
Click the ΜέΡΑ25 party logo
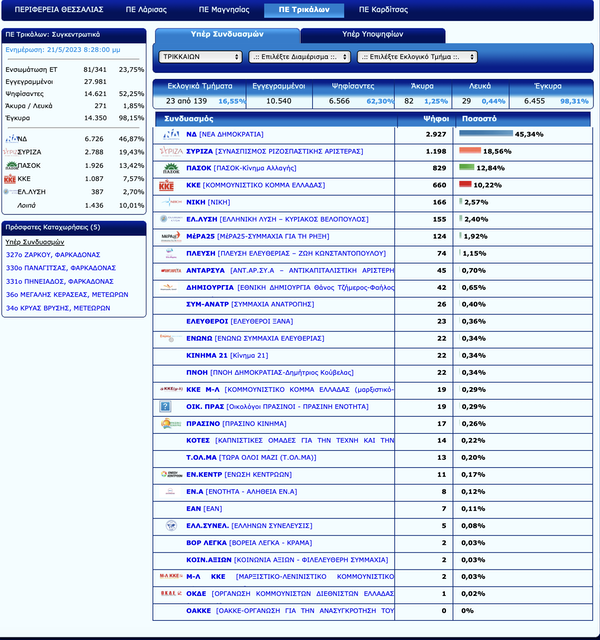point(171,236)
